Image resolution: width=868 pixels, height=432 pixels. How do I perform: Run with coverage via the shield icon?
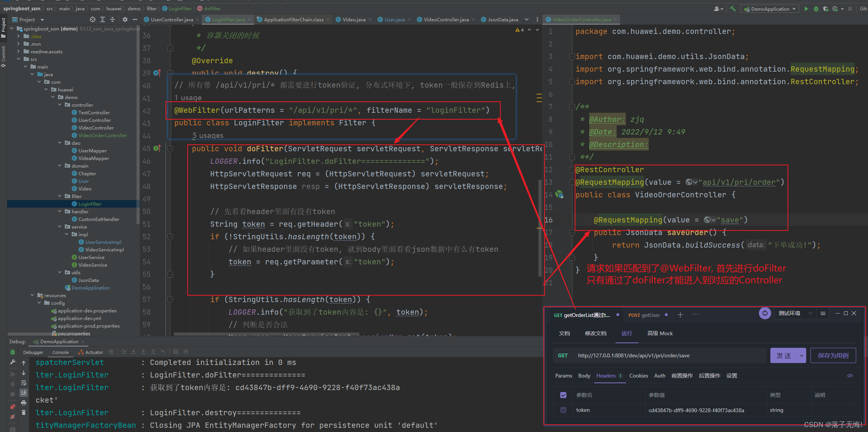pyautogui.click(x=825, y=9)
